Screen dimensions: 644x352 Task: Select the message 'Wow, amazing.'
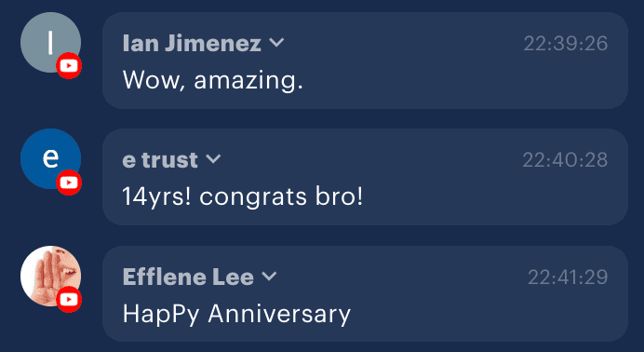click(213, 80)
